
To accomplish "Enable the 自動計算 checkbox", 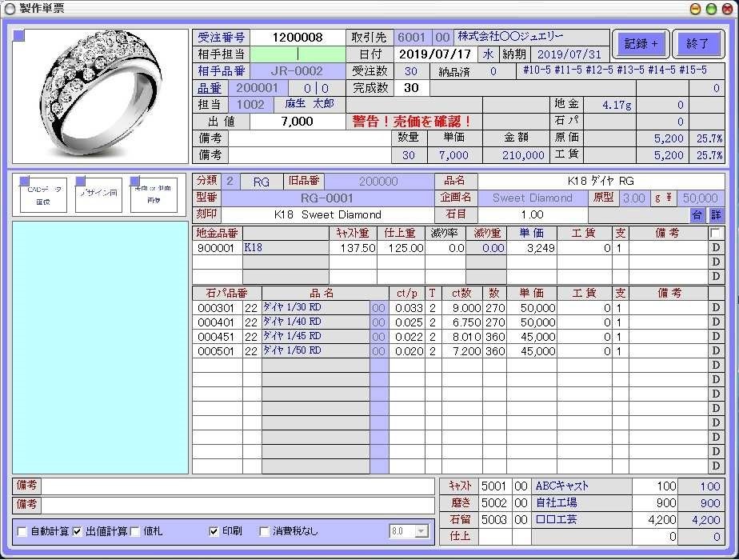I will 22,531.
